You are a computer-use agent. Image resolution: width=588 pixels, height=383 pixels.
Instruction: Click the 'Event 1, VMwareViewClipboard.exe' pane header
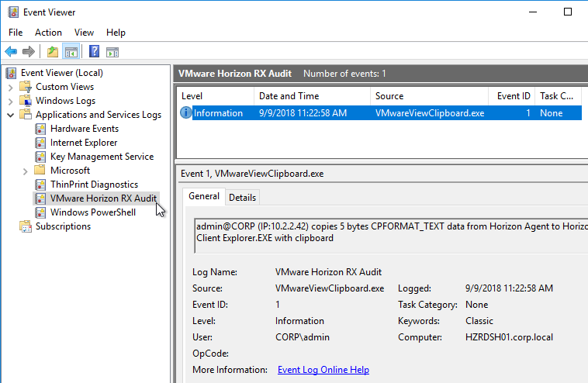(x=252, y=174)
